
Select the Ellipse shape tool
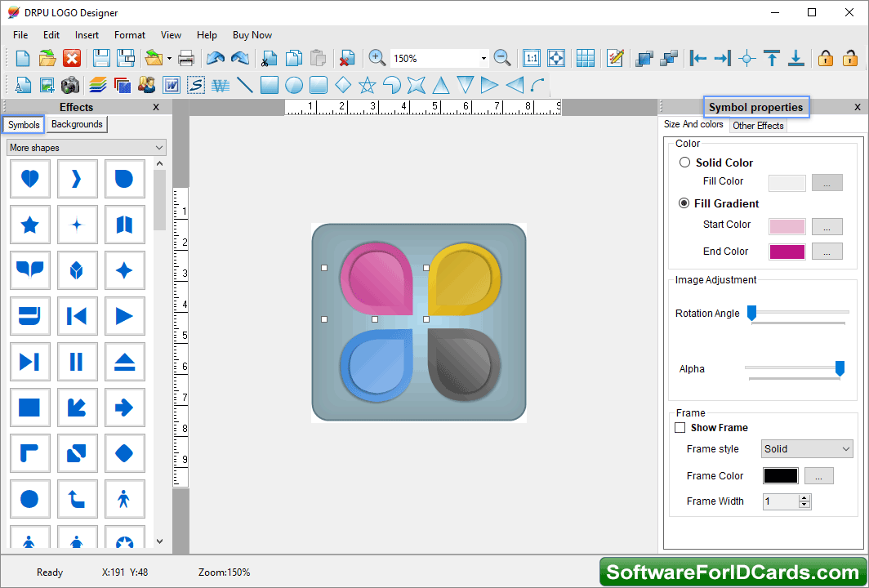(x=294, y=85)
